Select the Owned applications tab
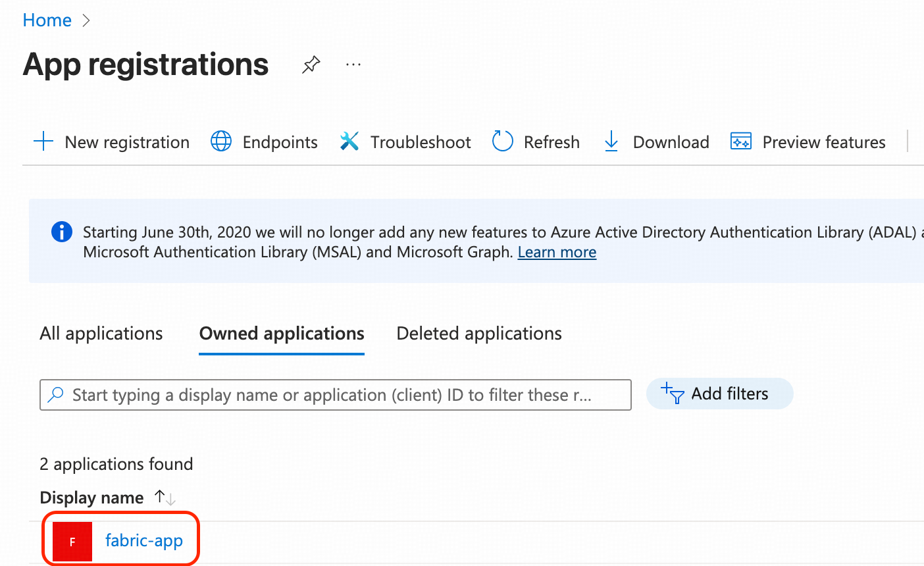The width and height of the screenshot is (924, 566). click(x=282, y=334)
